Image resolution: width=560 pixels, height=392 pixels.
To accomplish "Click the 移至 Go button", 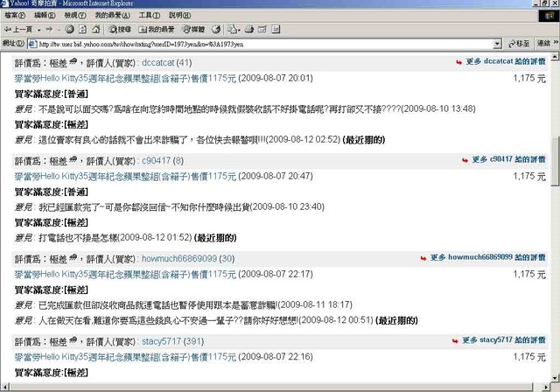I will [519, 44].
